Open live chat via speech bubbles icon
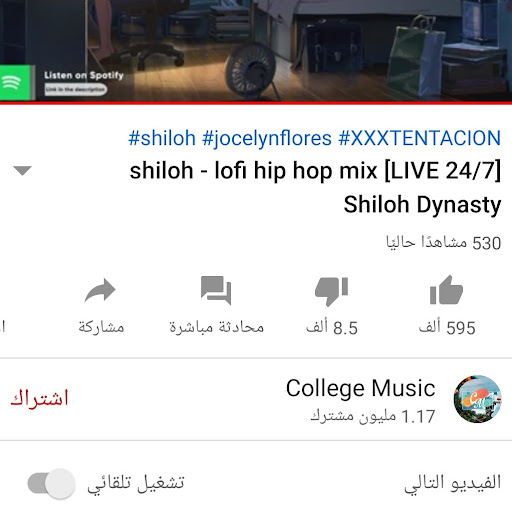Viewport: 512px width, 512px height. 216,290
